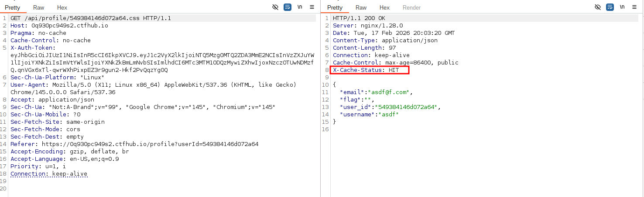The height and width of the screenshot is (197, 644).
Task: Click the request Connection: keep-alive header
Action: pos(49,174)
